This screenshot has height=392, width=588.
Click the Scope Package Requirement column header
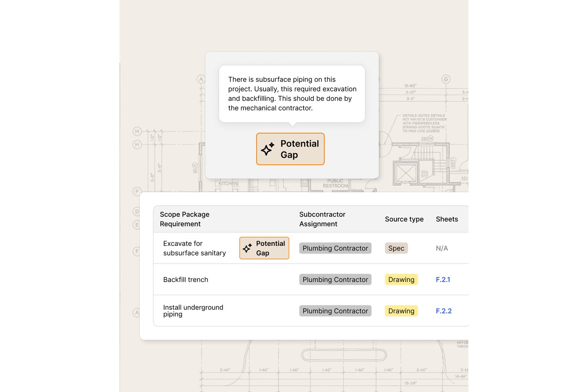click(x=185, y=219)
